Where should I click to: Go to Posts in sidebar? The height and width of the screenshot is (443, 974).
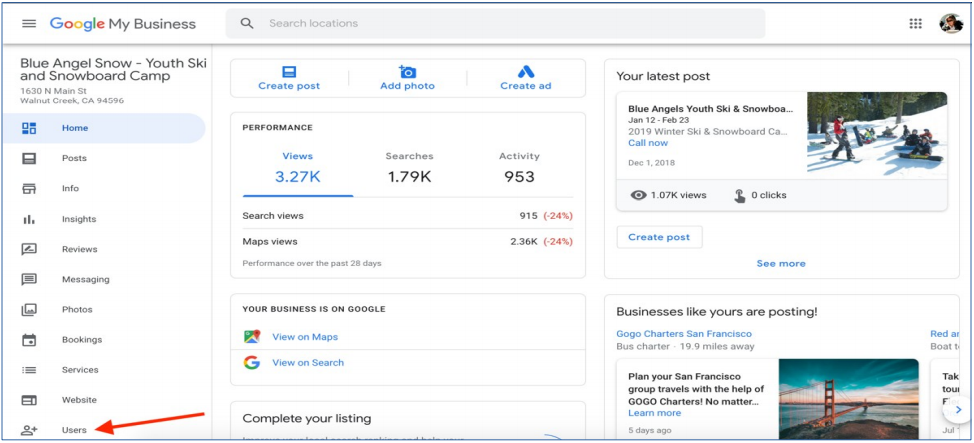(74, 158)
